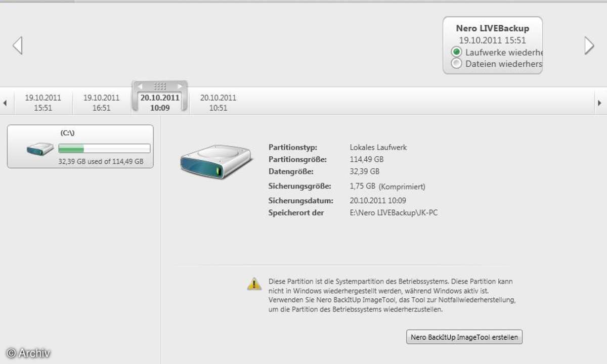Click the timeline scroll-right arrow at the far right

coord(600,103)
